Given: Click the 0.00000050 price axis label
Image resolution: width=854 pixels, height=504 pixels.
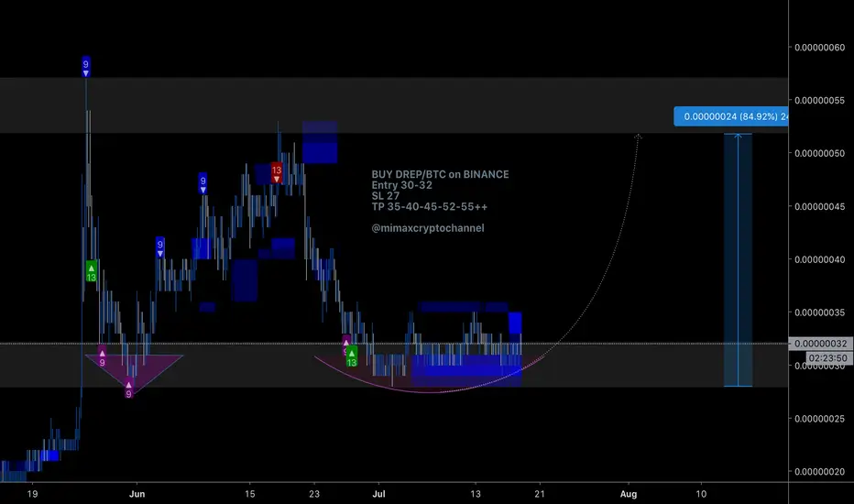Looking at the screenshot, I should (820, 153).
